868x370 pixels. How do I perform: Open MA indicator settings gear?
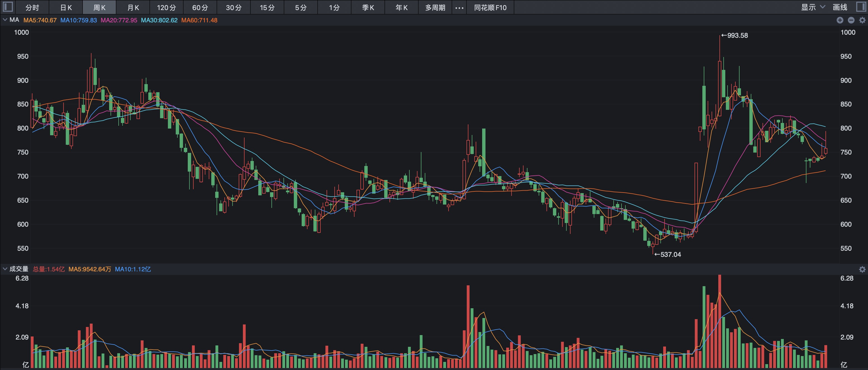[862, 20]
